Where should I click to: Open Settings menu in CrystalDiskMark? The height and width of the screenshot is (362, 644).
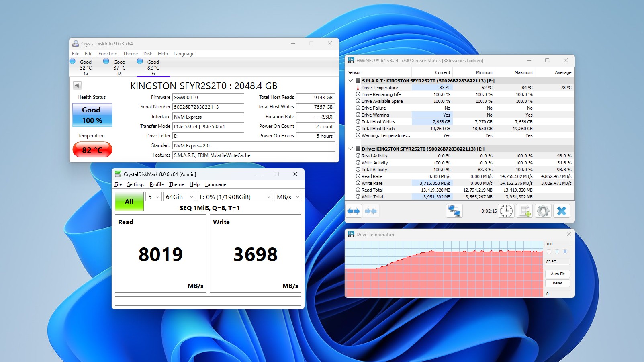(x=136, y=184)
